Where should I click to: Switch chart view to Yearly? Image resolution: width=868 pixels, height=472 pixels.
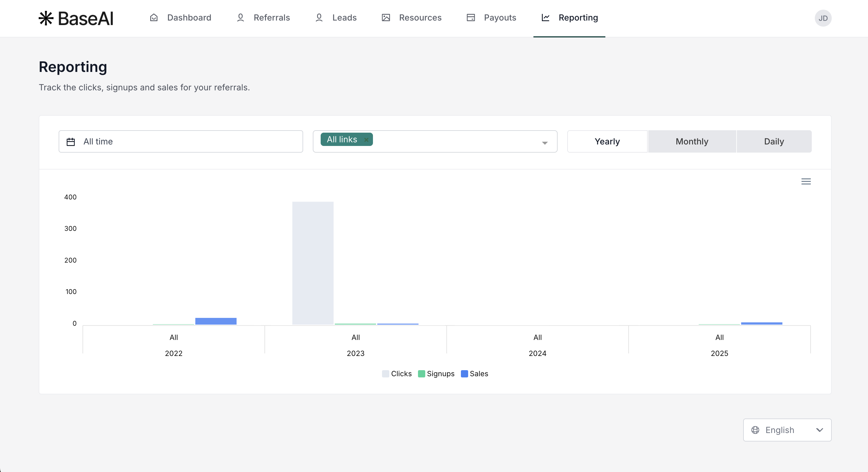(607, 141)
